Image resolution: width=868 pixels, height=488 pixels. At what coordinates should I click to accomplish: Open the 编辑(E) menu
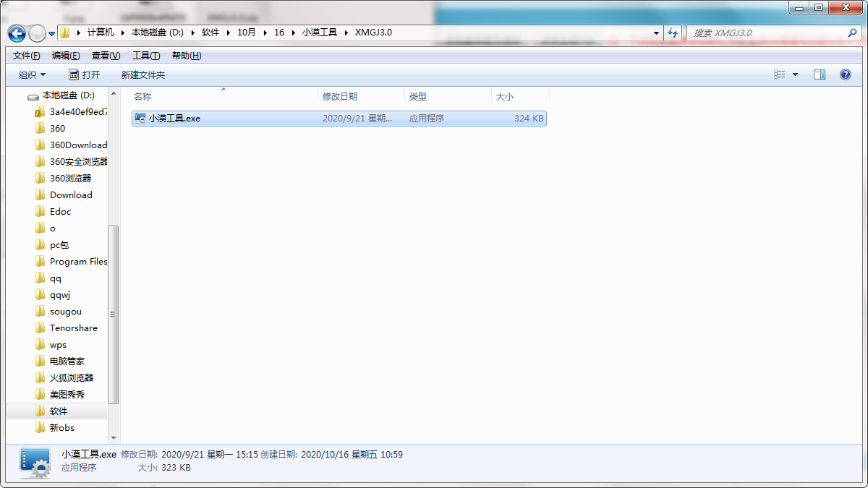[66, 56]
